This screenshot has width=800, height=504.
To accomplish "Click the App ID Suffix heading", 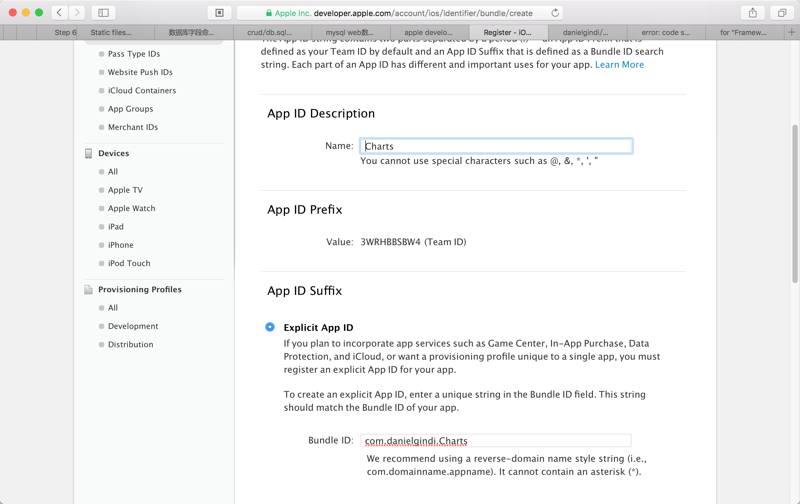I will tap(305, 291).
